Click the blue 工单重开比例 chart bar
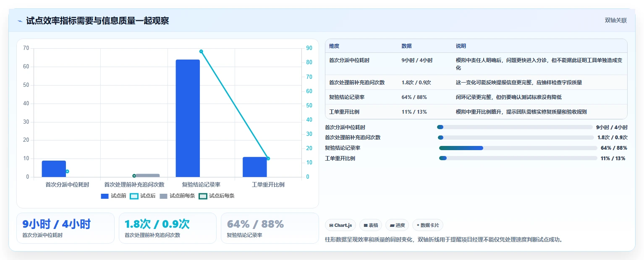This screenshot has width=644, height=260. click(255, 167)
